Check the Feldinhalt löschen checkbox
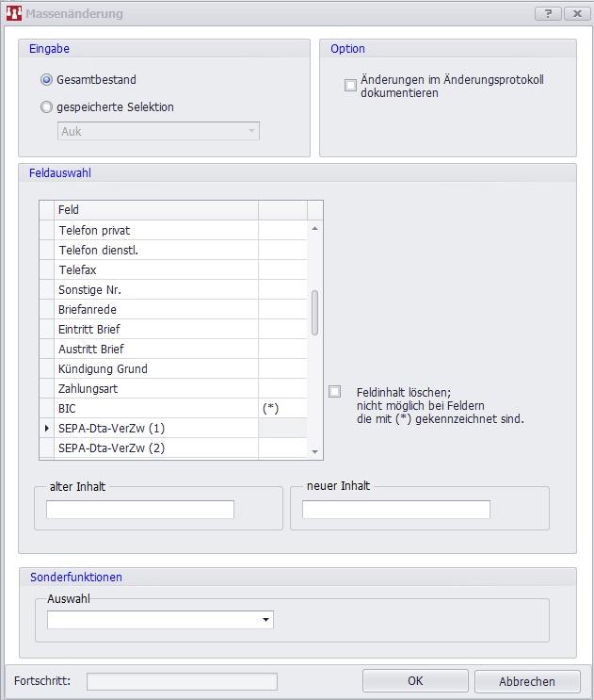This screenshot has height=700, width=594. coord(334,392)
